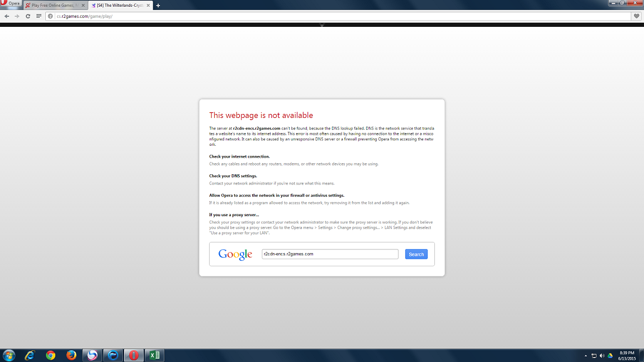Image resolution: width=644 pixels, height=362 pixels.
Task: Reload the current page
Action: point(28,16)
